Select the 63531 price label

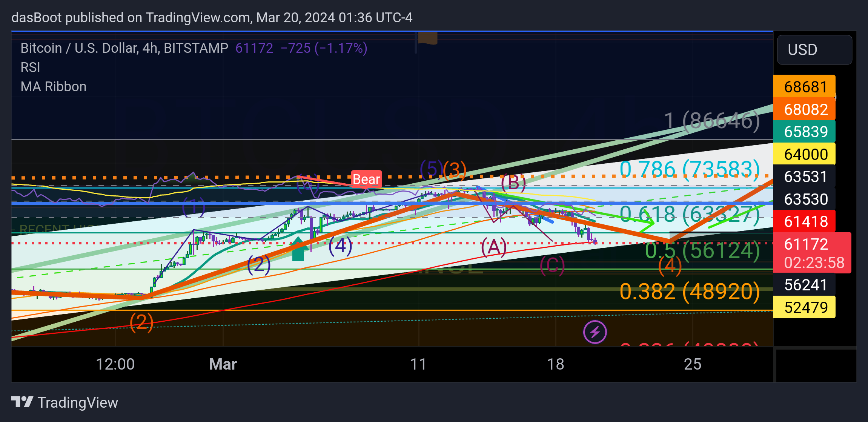[804, 176]
